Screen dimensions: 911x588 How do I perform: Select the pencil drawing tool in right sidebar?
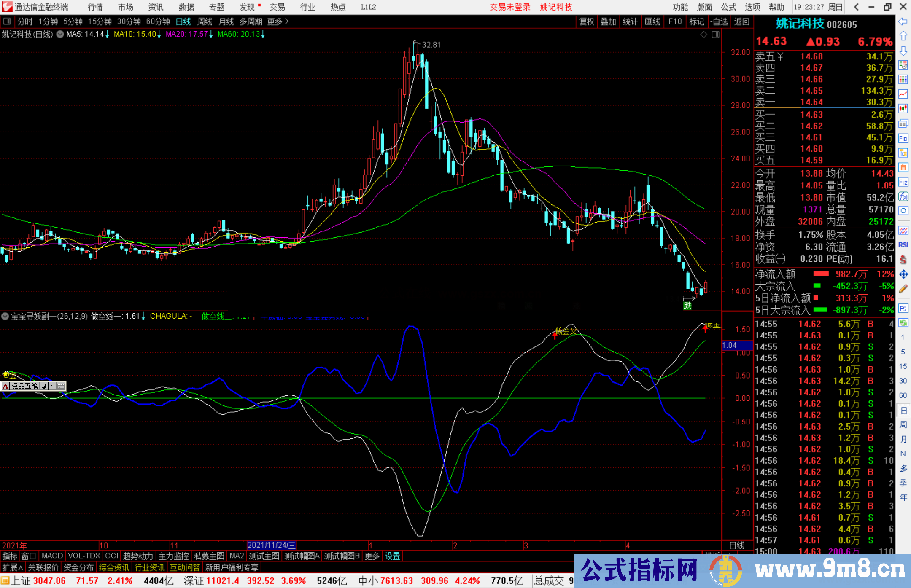point(903,286)
